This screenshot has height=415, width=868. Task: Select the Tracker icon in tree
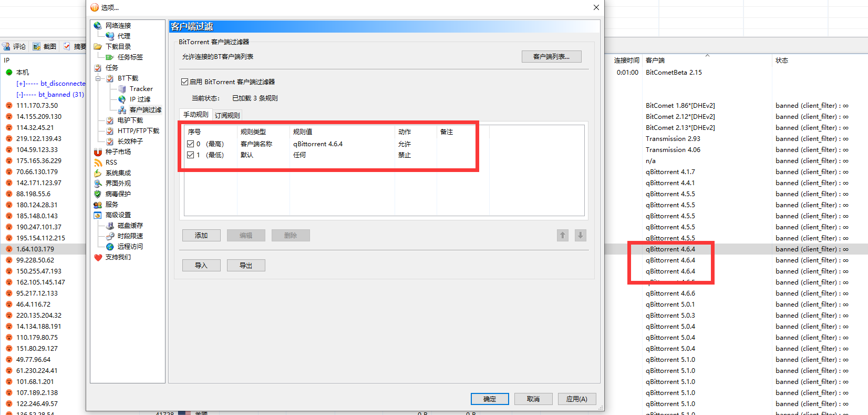[122, 88]
